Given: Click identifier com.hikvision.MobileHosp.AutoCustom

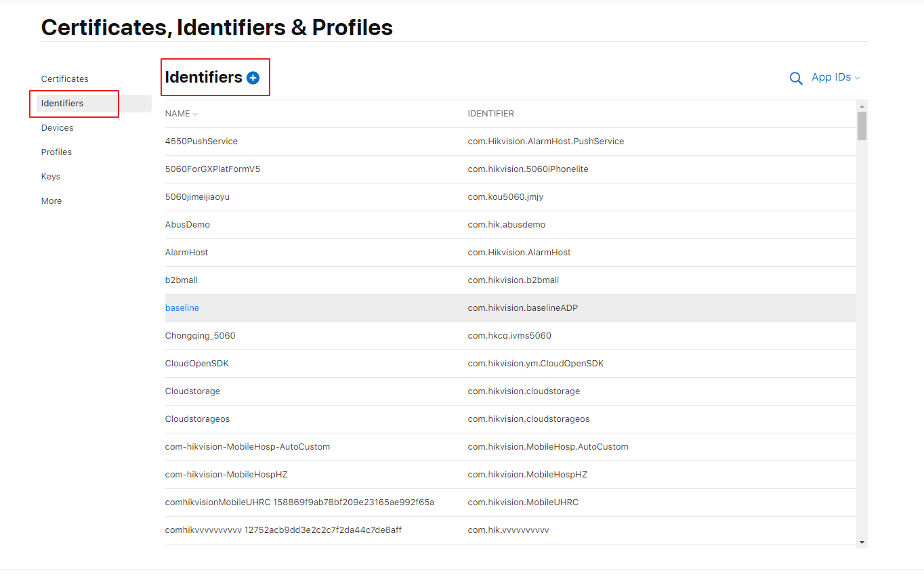Looking at the screenshot, I should point(548,447).
